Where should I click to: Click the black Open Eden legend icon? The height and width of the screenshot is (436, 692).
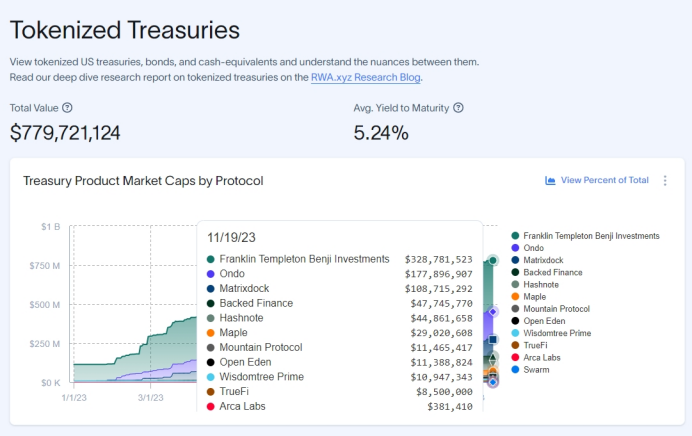514,320
